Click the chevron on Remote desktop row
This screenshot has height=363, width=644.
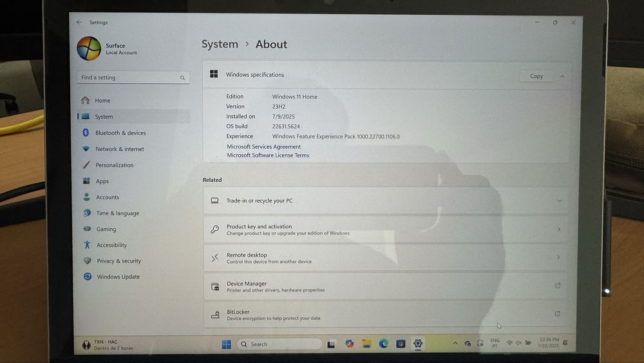pos(558,257)
